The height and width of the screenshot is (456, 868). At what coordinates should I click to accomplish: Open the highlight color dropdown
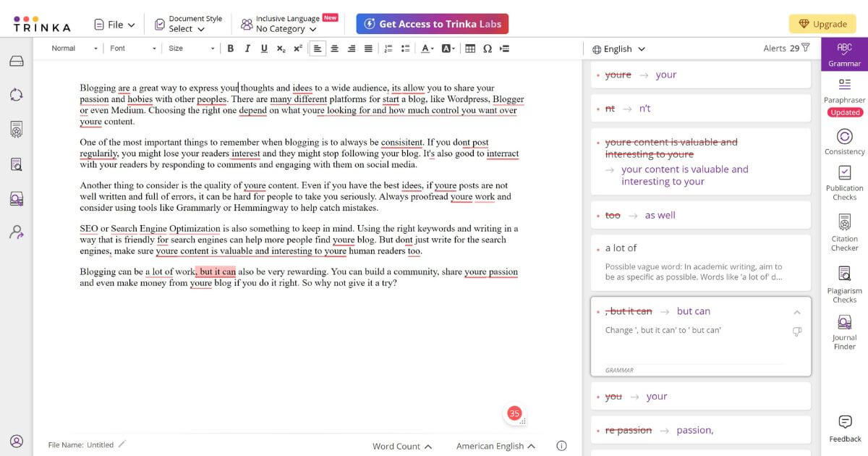[448, 48]
